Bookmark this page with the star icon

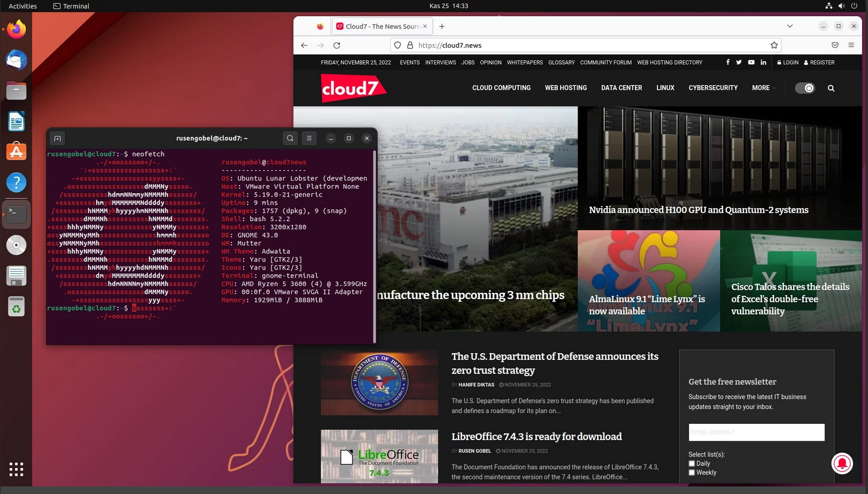coord(774,45)
